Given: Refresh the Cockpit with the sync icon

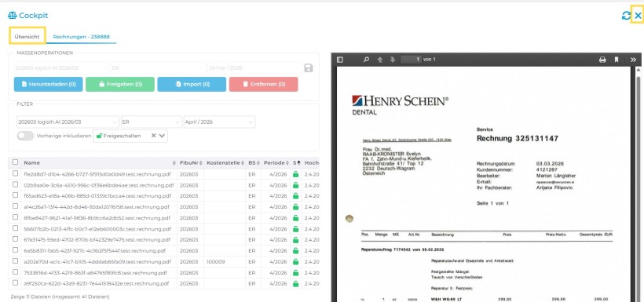Looking at the screenshot, I should coord(626,16).
